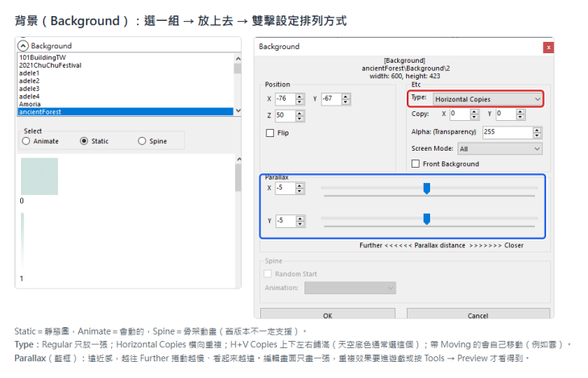
Task: Click Position Y input field
Action: (x=332, y=98)
